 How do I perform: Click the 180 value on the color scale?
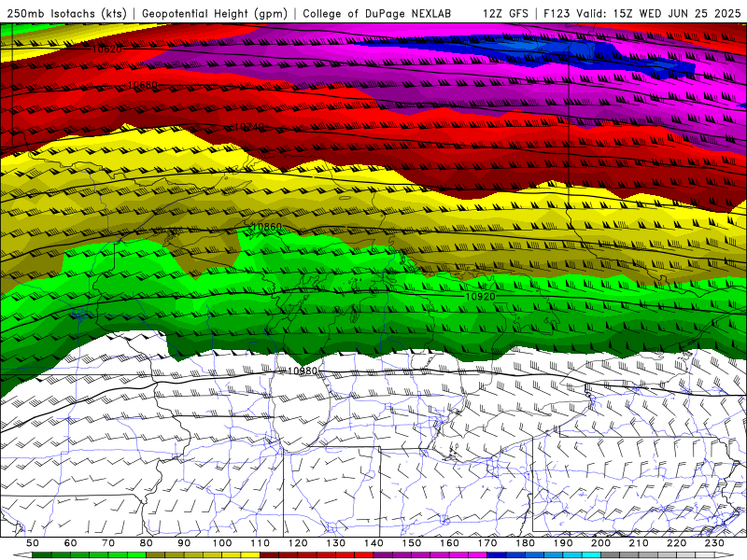click(x=525, y=543)
